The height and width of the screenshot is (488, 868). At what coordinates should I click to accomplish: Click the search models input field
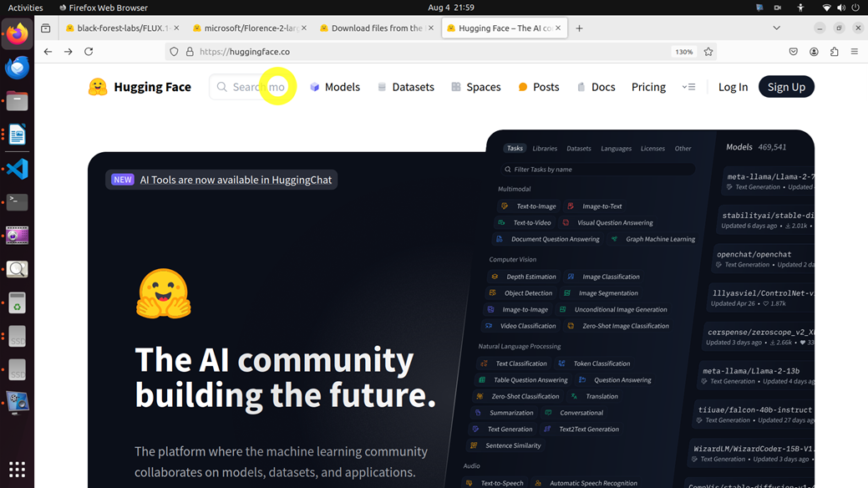coord(253,87)
